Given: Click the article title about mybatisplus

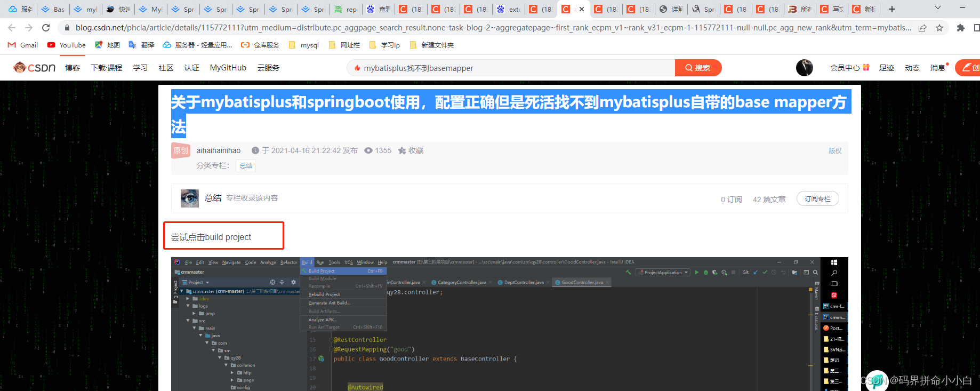Looking at the screenshot, I should point(511,114).
